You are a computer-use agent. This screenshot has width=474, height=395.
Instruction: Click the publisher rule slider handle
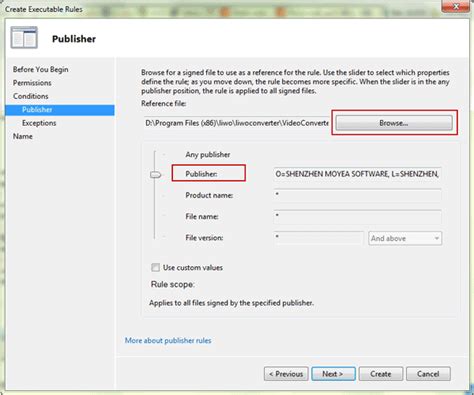tap(155, 174)
